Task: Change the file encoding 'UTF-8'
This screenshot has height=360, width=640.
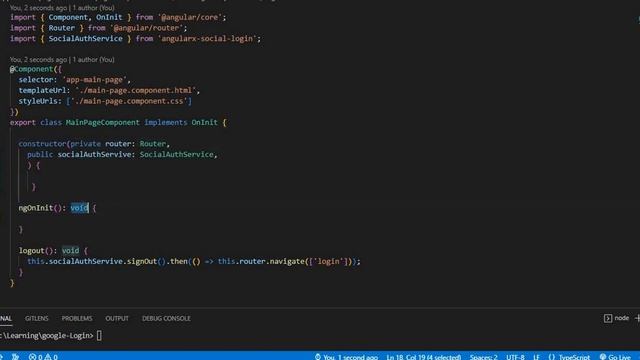Action: coord(515,357)
